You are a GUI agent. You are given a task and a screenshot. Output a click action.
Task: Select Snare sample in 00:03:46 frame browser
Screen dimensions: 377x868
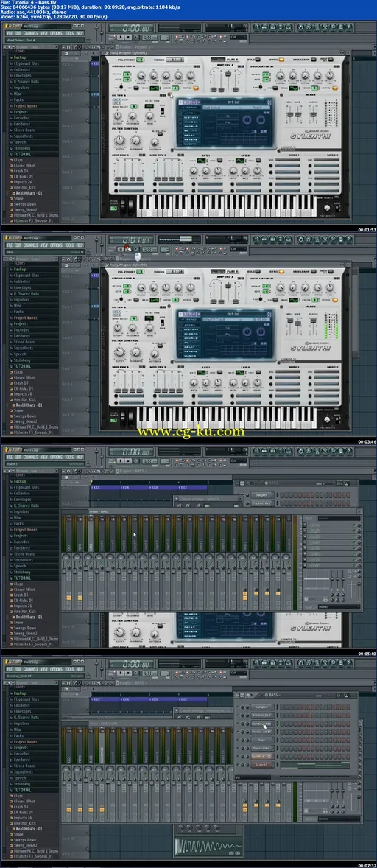point(19,410)
